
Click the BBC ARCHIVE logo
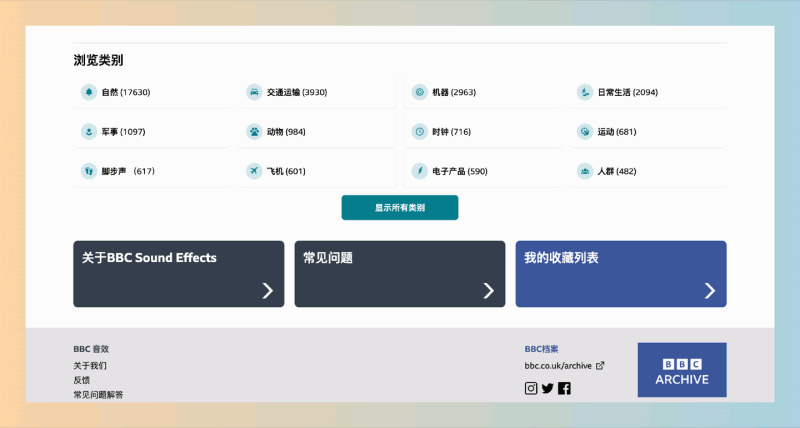[682, 370]
